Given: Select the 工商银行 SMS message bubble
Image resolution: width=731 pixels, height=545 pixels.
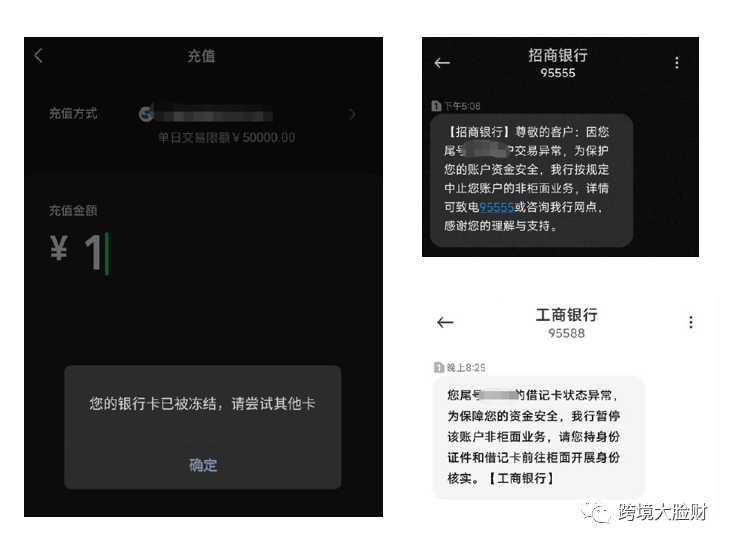Looking at the screenshot, I should coord(538,437).
